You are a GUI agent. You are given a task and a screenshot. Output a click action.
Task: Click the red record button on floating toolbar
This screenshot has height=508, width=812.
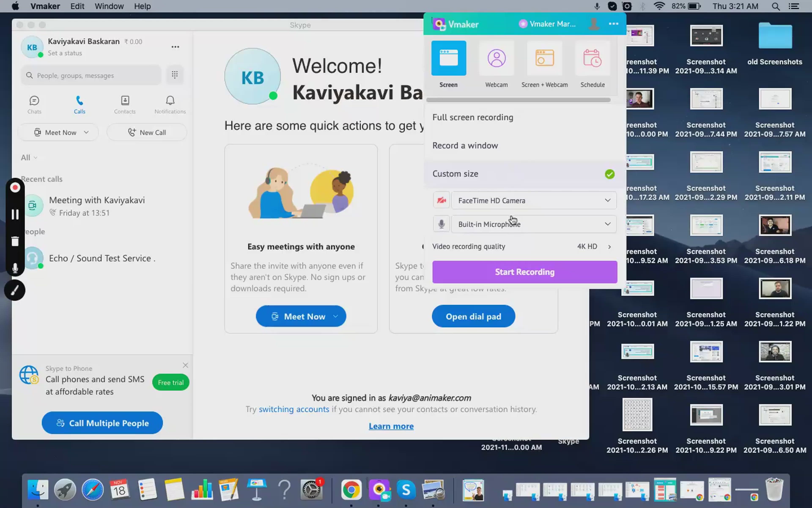tap(15, 188)
